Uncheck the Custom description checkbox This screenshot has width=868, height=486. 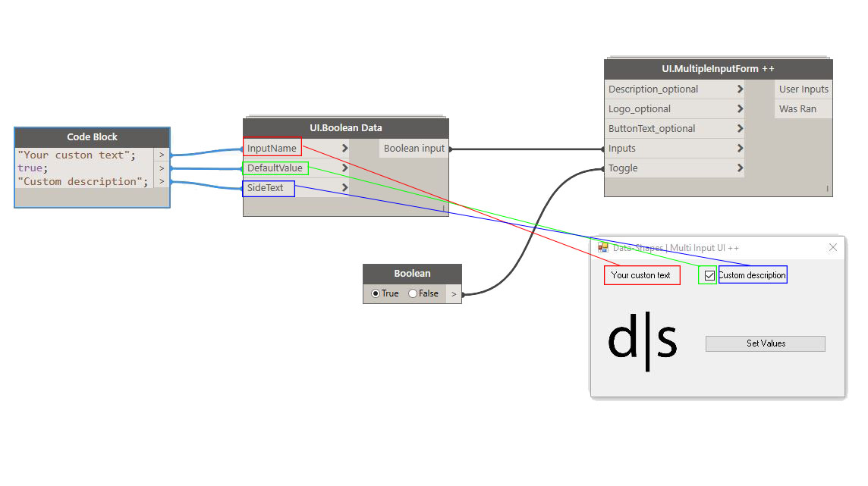pos(709,275)
